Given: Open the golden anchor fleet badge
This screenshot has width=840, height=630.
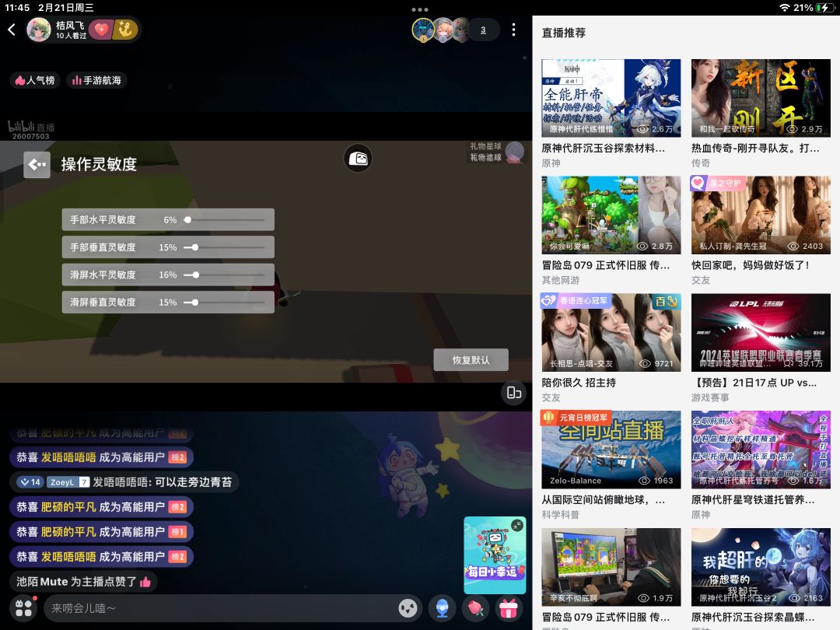Looking at the screenshot, I should (125, 30).
